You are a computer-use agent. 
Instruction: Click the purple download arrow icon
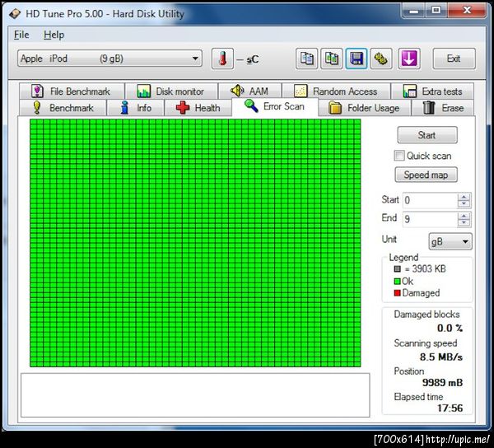(409, 58)
